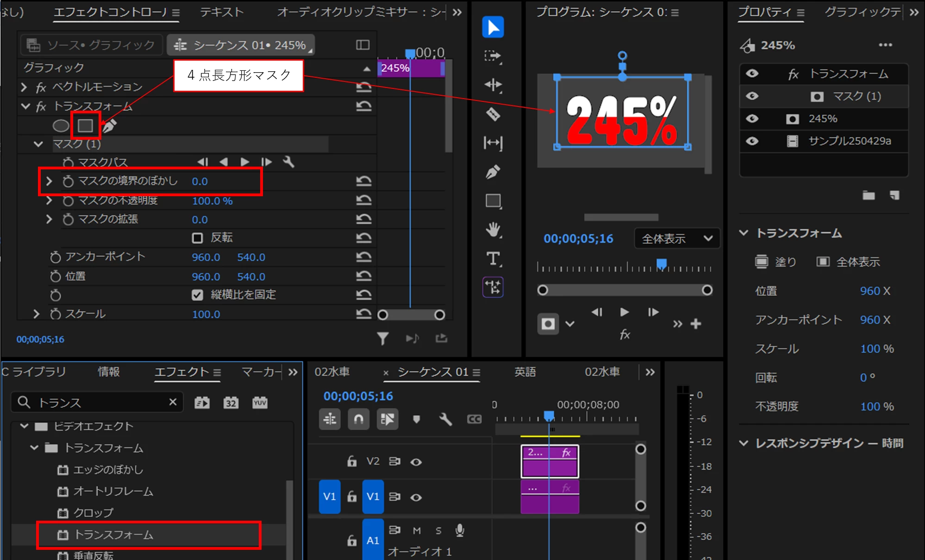Viewport: 925px width, 560px height.
Task: Open the 全体表示 zoom level dropdown
Action: click(676, 239)
